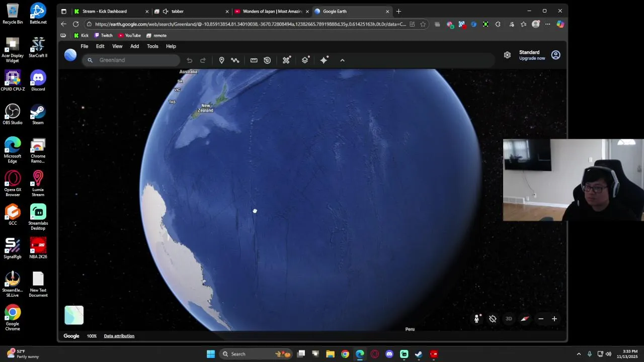Click the Peru label on the globe

click(410, 329)
